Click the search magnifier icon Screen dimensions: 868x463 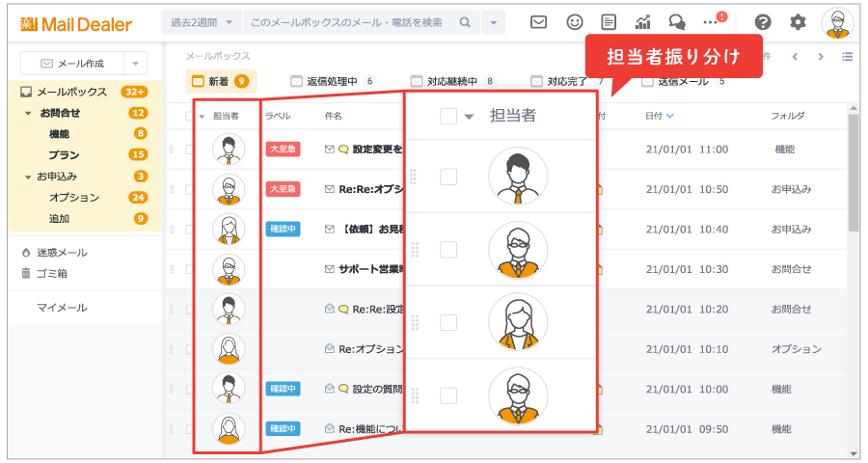[x=465, y=21]
